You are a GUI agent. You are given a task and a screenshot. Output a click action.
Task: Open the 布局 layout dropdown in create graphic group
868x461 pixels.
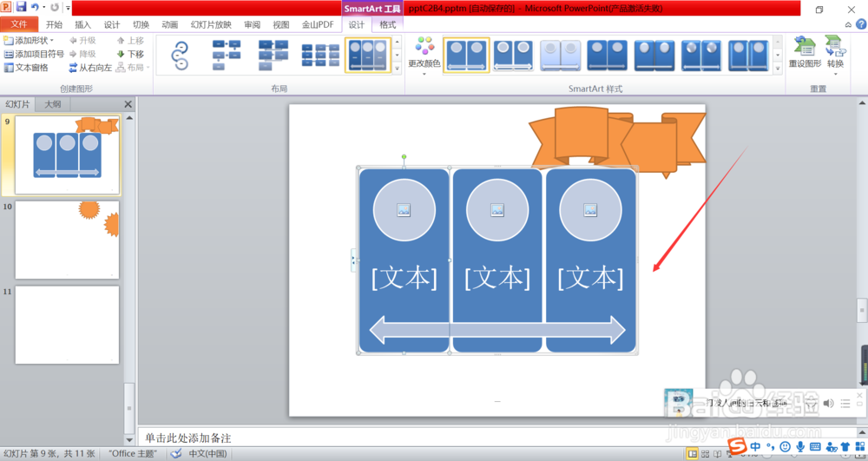(x=134, y=68)
